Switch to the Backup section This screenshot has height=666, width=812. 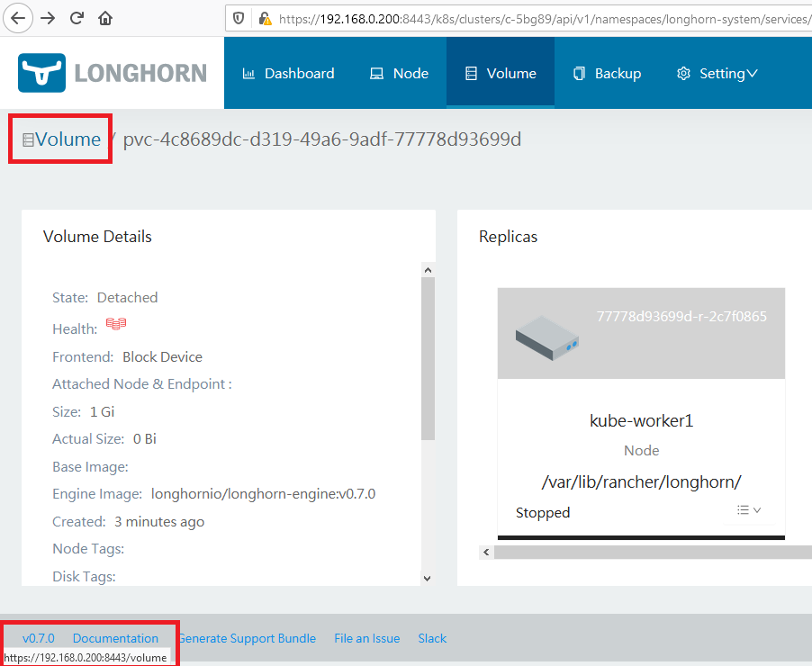click(x=616, y=73)
